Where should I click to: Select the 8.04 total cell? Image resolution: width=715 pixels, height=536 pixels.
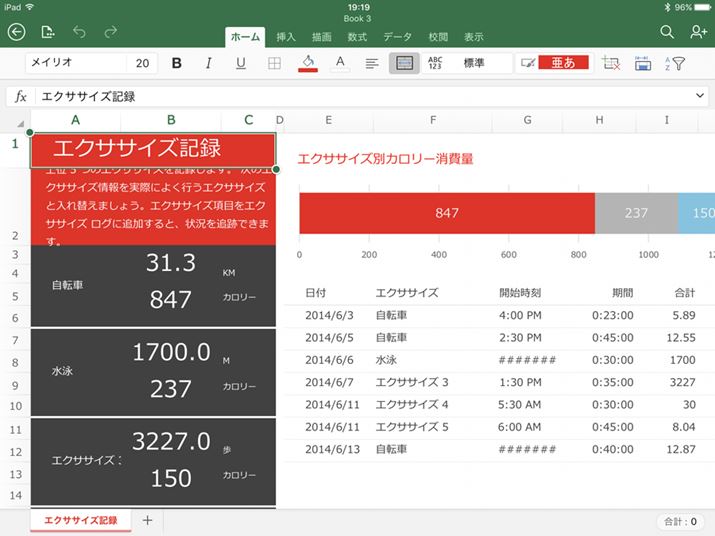pyautogui.click(x=684, y=427)
